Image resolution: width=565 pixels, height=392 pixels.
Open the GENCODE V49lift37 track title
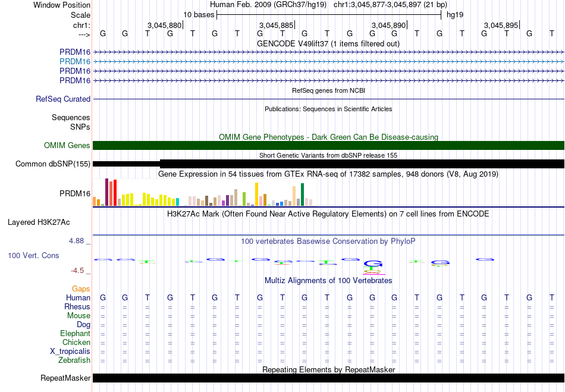pyautogui.click(x=328, y=43)
